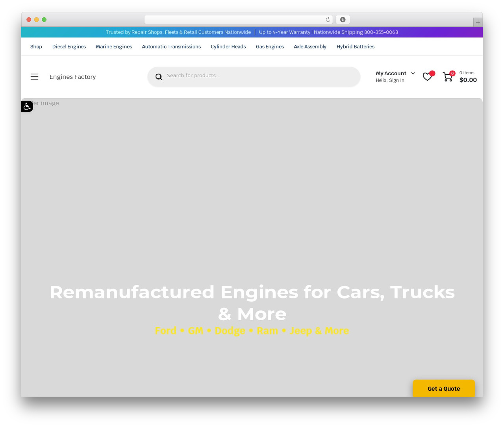Open the Shop menu item

point(36,46)
